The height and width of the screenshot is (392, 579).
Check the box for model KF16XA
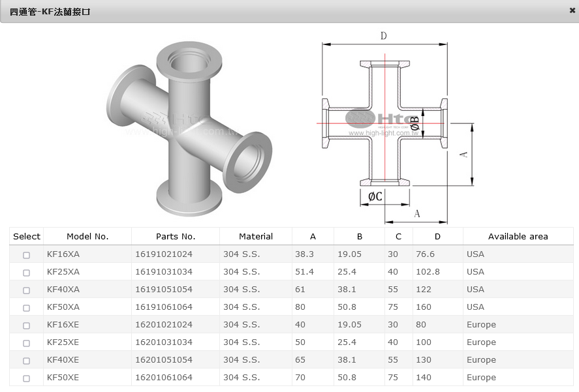click(27, 255)
